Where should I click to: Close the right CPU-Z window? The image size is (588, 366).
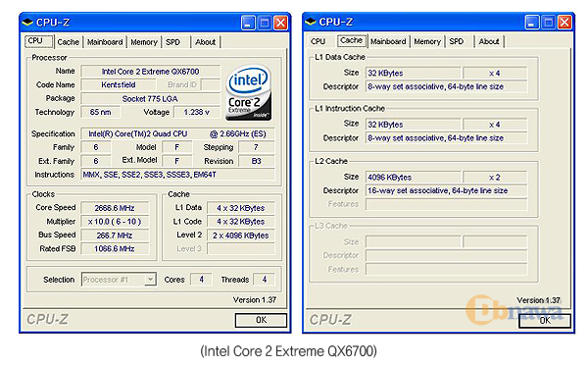tap(564, 23)
